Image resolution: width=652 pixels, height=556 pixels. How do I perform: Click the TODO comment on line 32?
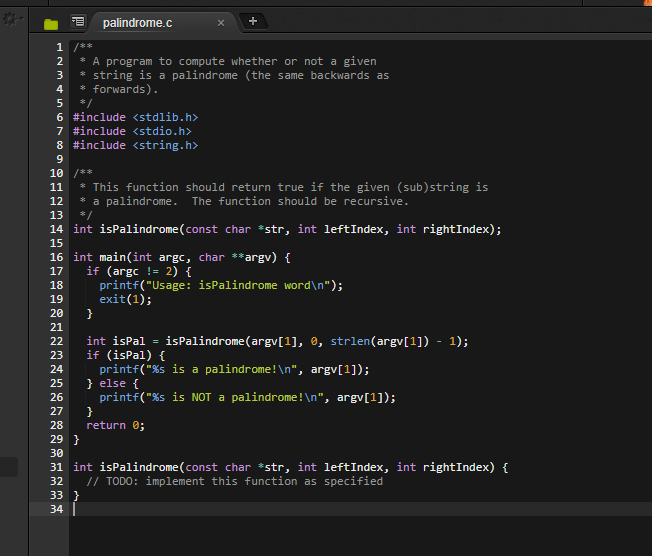(234, 481)
